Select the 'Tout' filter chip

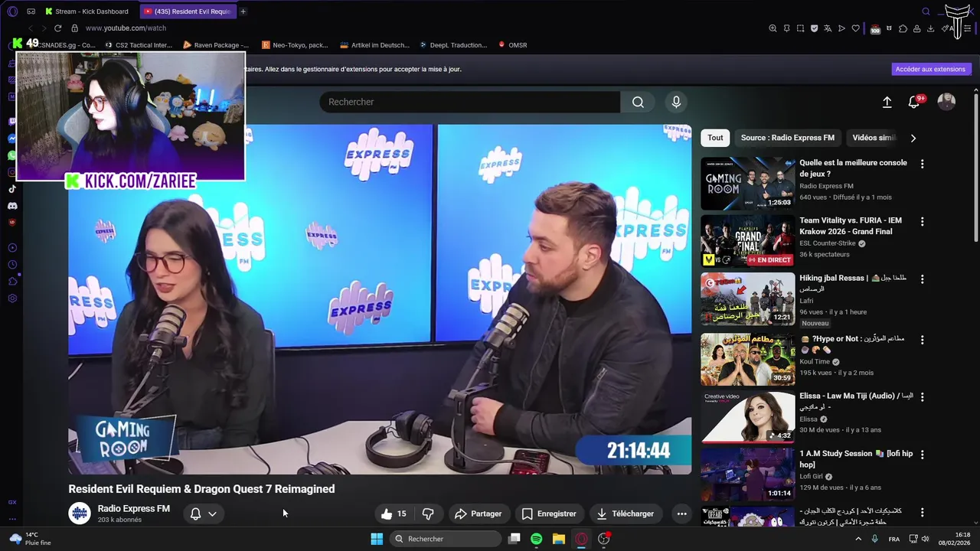pyautogui.click(x=715, y=138)
